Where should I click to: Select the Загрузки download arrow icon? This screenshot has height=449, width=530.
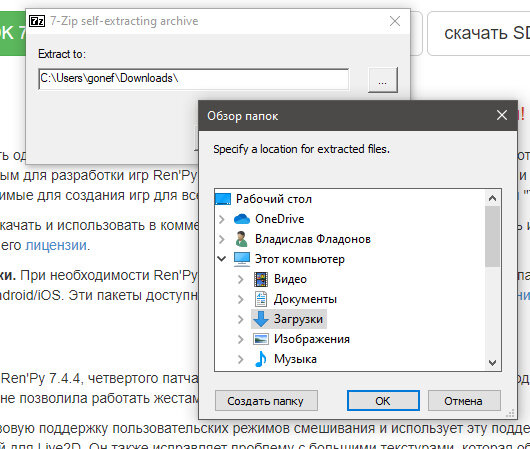tap(261, 319)
